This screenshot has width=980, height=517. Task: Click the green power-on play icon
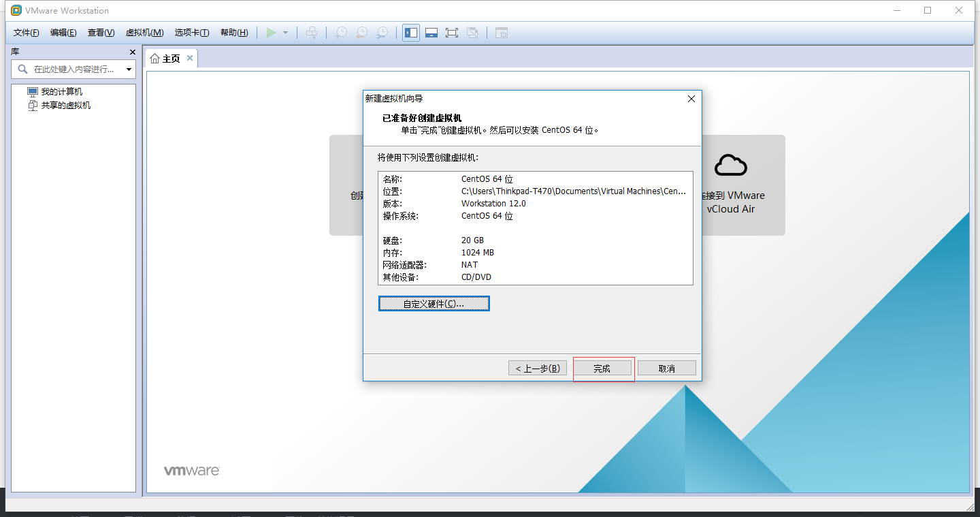point(272,33)
